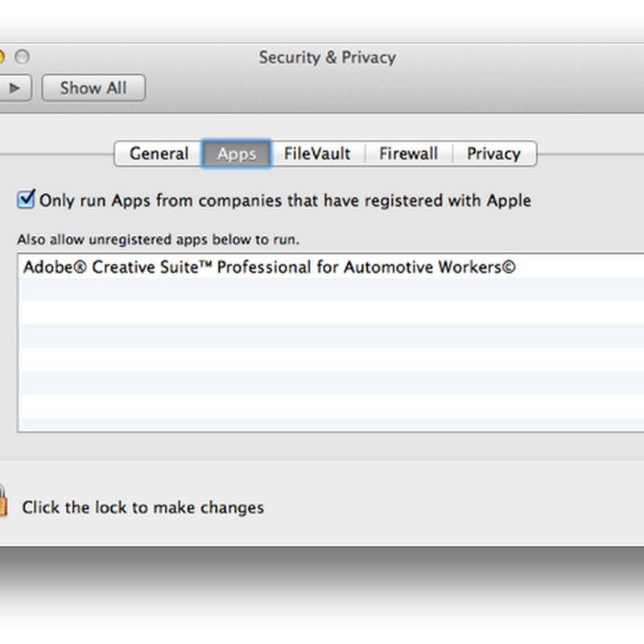
Task: Click the blank pane area below the apps list
Action: (322, 447)
